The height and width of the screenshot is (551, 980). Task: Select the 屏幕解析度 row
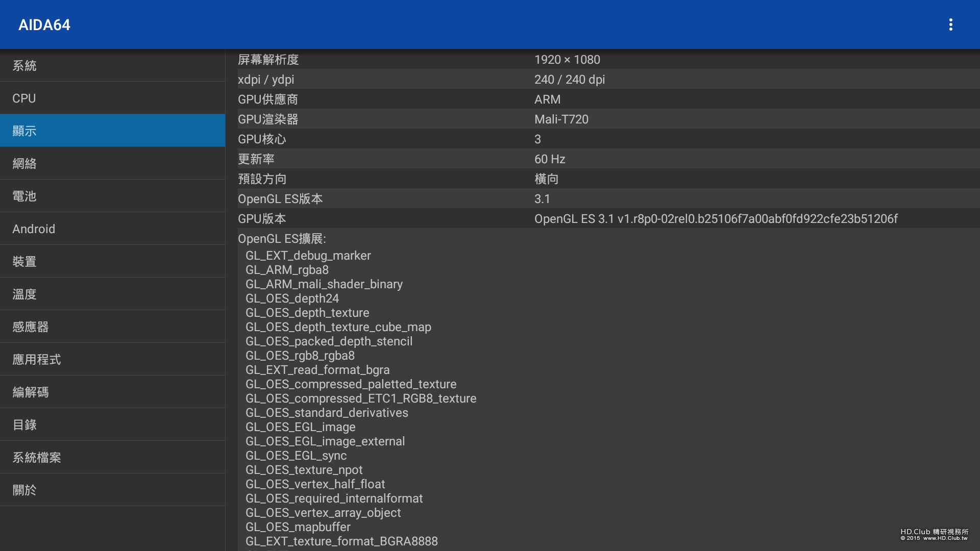pyautogui.click(x=608, y=59)
